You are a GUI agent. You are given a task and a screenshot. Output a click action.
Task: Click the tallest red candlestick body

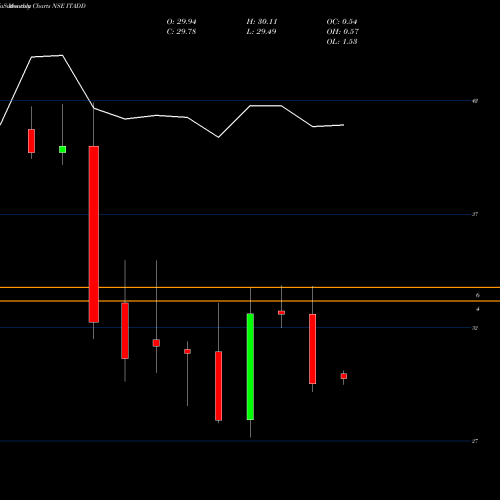[94, 234]
